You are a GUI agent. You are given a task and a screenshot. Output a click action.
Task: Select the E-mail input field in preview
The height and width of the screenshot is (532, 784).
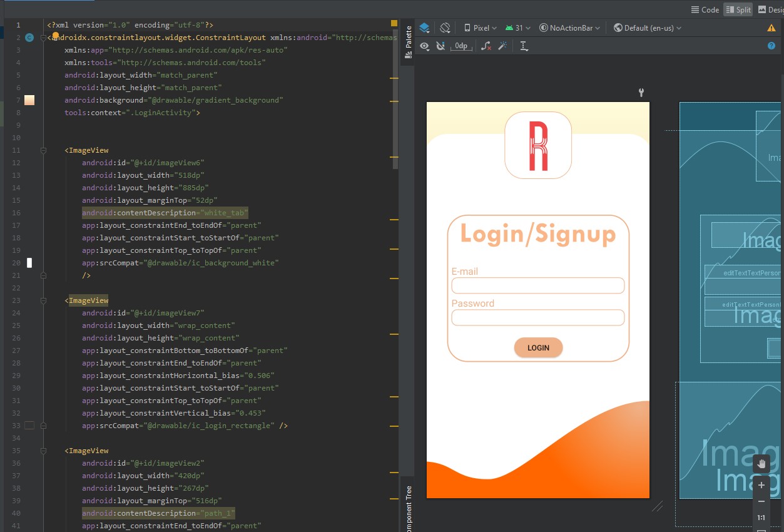tap(538, 285)
